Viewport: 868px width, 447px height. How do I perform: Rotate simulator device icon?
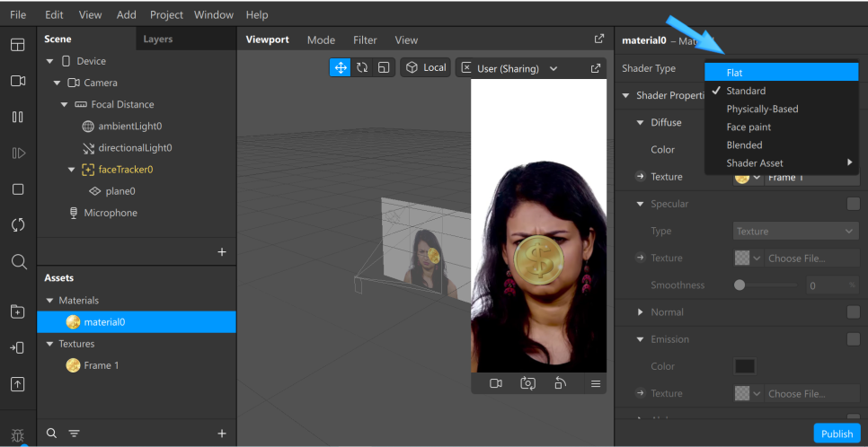[x=560, y=383]
